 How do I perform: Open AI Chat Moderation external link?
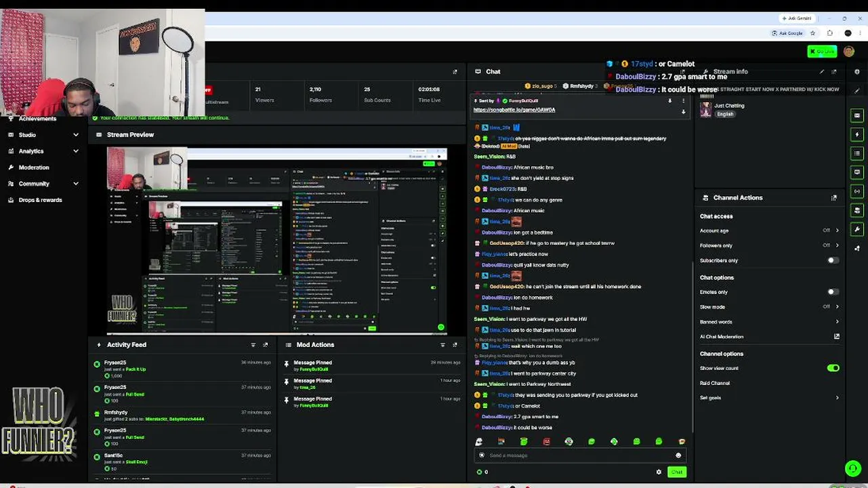[x=836, y=336]
